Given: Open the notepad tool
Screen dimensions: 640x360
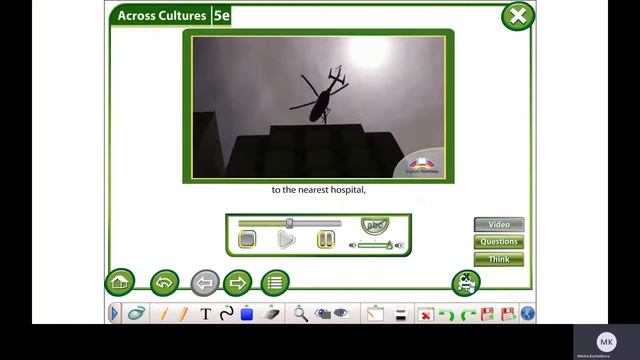Looking at the screenshot, I should click(x=375, y=313).
